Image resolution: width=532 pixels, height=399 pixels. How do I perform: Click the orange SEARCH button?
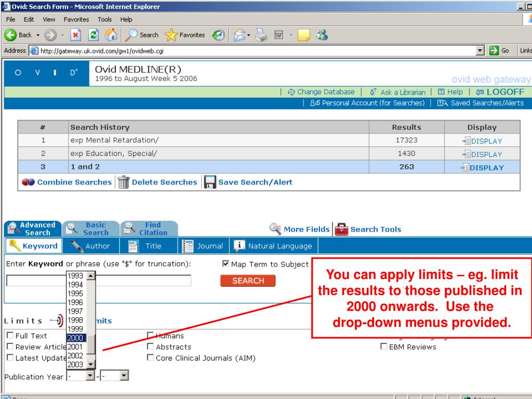point(248,281)
